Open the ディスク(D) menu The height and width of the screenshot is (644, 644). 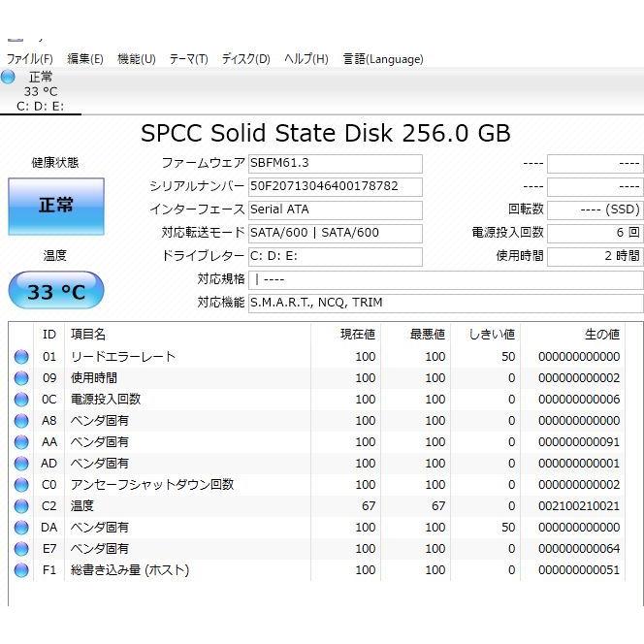click(246, 59)
